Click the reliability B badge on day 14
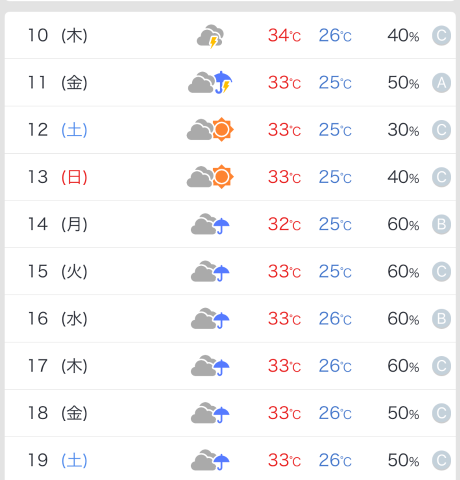This screenshot has width=460, height=480. click(441, 224)
